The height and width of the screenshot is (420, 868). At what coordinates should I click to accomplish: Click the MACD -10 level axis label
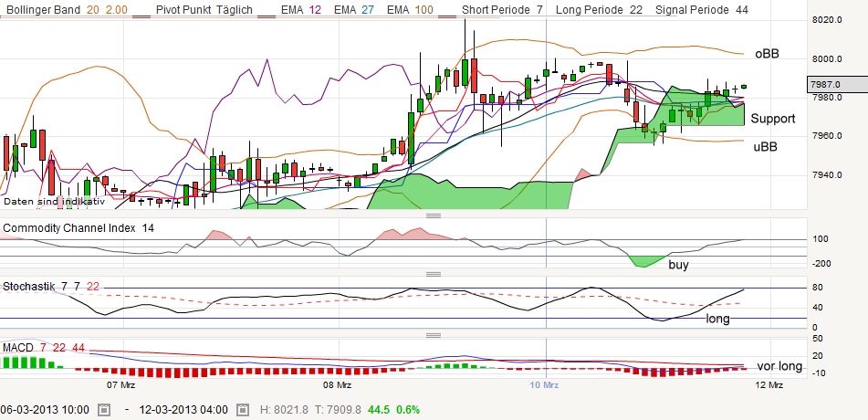818,373
